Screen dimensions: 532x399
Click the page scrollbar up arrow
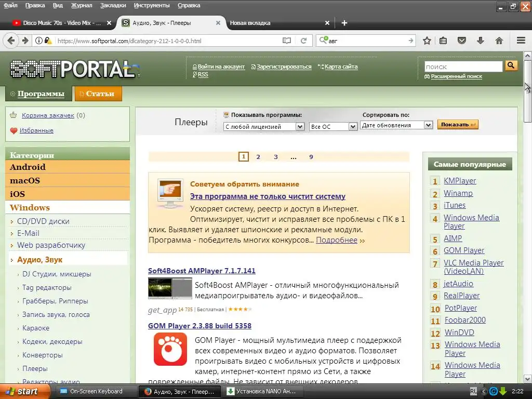pos(527,56)
